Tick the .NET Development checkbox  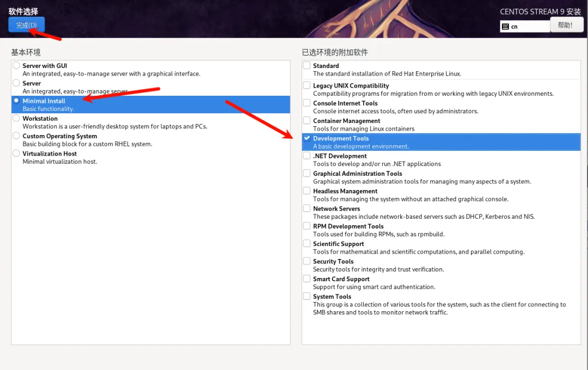coord(307,156)
